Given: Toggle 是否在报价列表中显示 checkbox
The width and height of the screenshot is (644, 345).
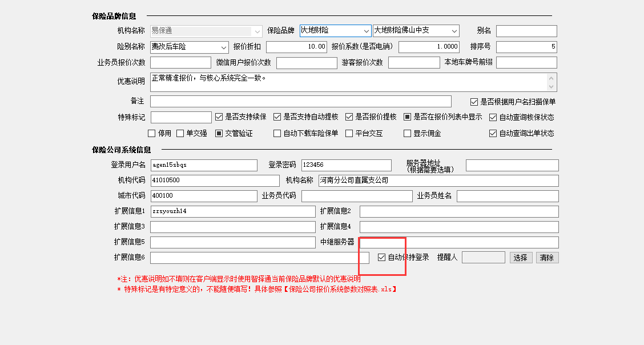Looking at the screenshot, I should [x=407, y=117].
